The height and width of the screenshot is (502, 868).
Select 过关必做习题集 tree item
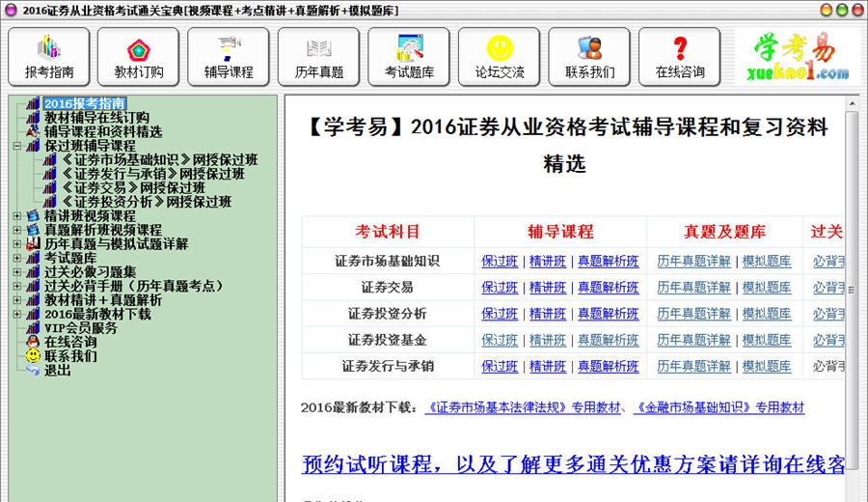coord(90,272)
